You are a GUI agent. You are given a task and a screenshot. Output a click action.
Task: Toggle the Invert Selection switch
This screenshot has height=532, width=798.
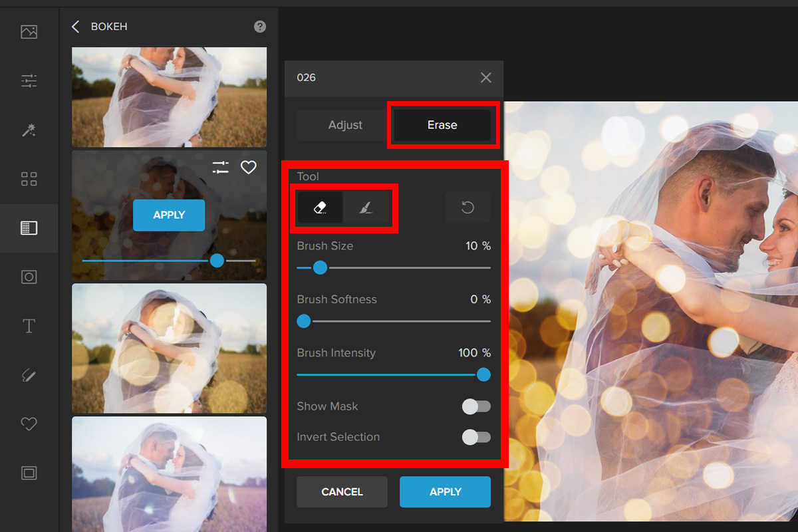[476, 437]
